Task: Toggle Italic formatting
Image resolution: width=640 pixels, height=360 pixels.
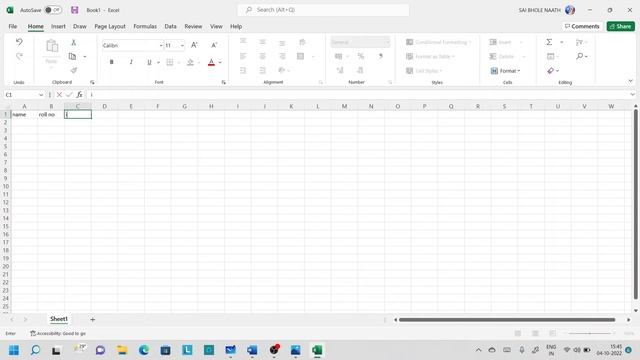Action: tap(131, 62)
